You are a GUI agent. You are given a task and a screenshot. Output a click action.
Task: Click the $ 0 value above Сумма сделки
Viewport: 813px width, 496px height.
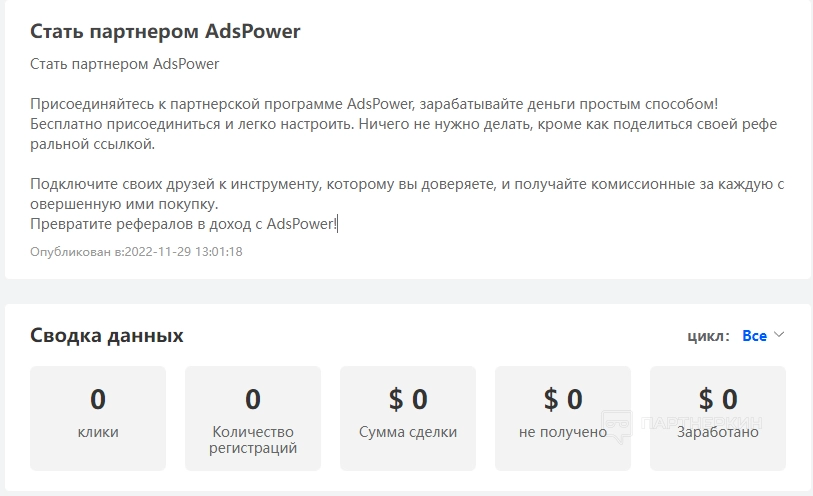408,400
